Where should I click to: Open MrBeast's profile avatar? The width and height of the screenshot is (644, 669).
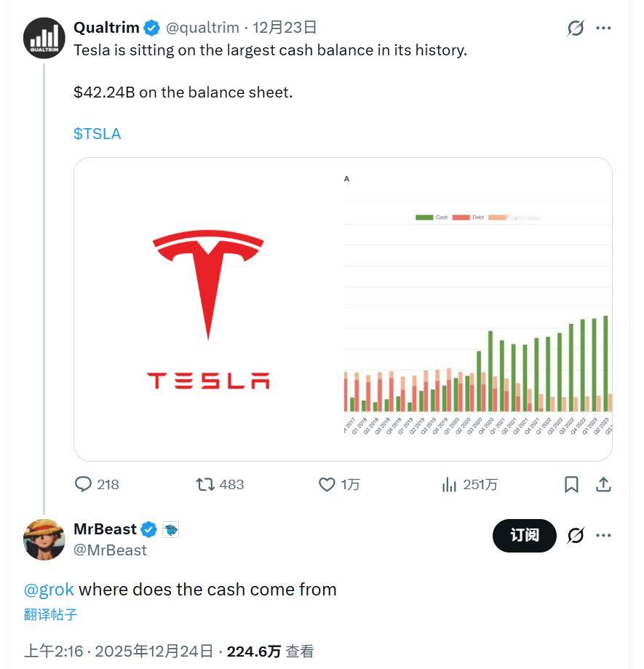pyautogui.click(x=44, y=539)
